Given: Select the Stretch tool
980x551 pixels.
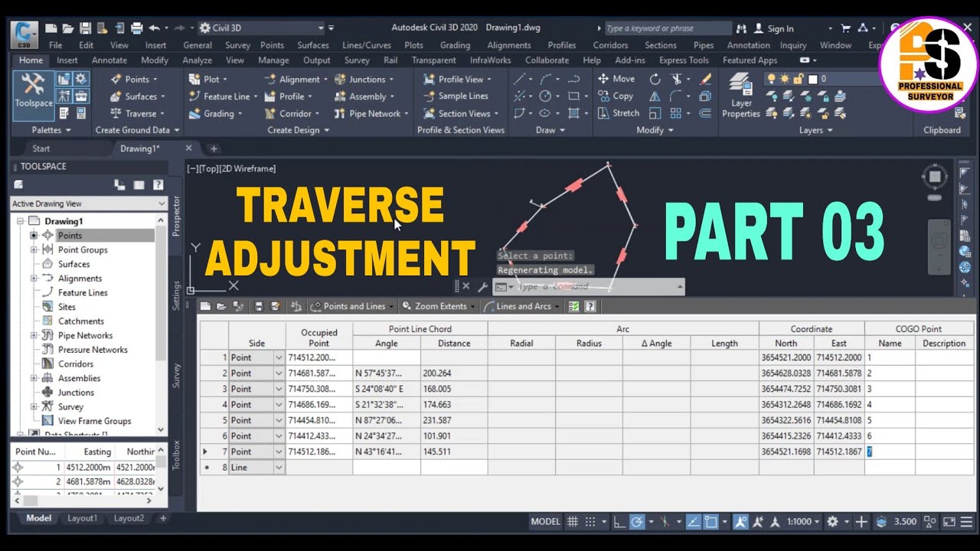Looking at the screenshot, I should 618,113.
